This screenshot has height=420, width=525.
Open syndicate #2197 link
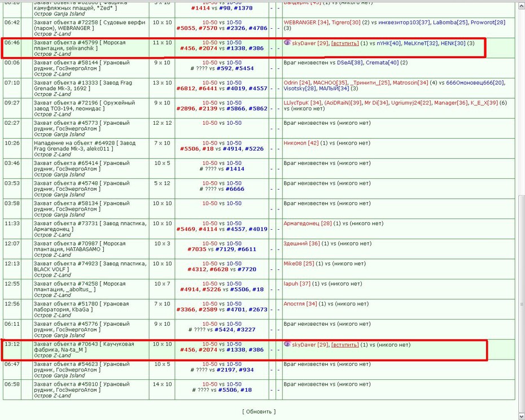coord(226,370)
